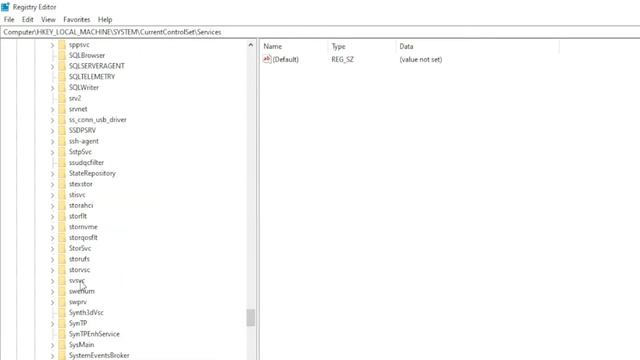This screenshot has width=640, height=360.
Task: Expand the SQLWriter key
Action: [x=52, y=88]
